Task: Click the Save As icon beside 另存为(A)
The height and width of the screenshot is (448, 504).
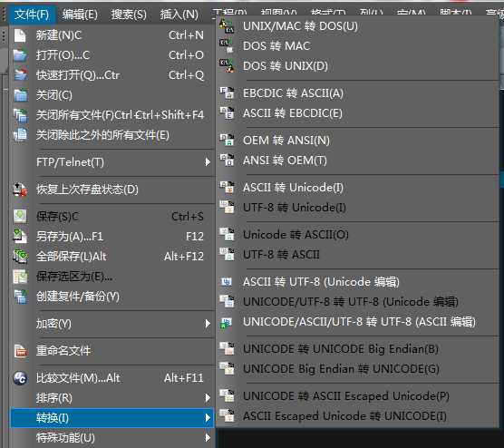Action: 20,237
